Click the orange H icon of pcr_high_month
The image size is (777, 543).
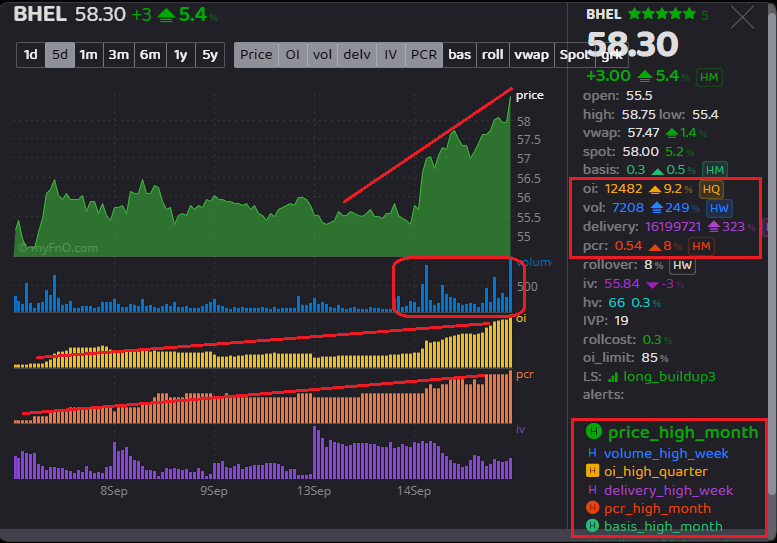[x=593, y=508]
